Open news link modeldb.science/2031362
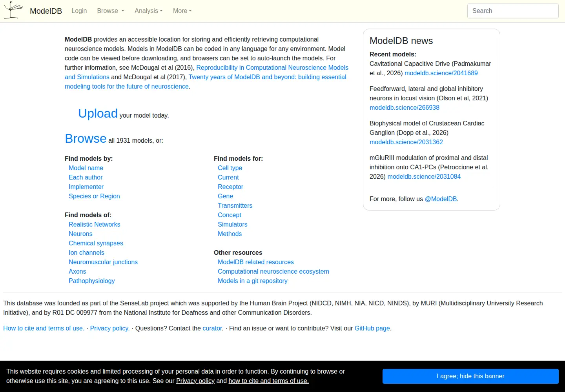 click(x=406, y=142)
